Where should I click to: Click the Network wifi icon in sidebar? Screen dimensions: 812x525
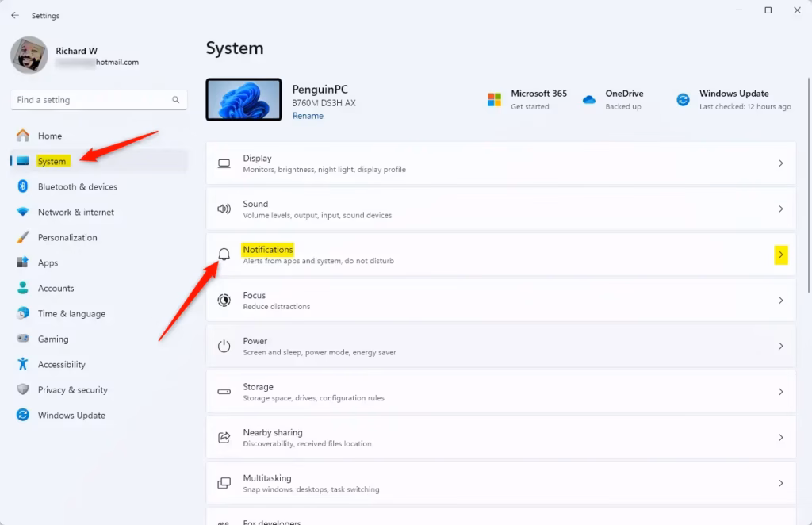pos(23,212)
